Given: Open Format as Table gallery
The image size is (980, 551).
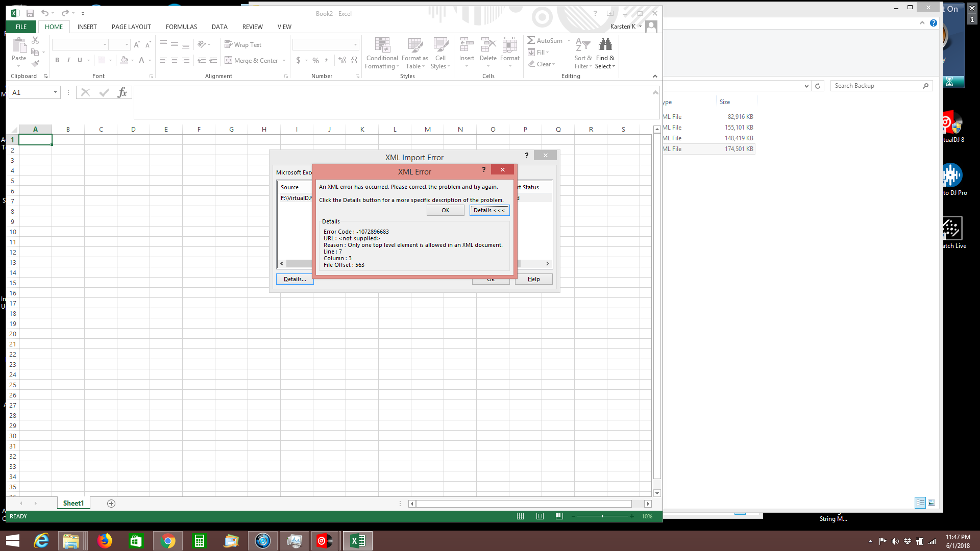Looking at the screenshot, I should 415,53.
